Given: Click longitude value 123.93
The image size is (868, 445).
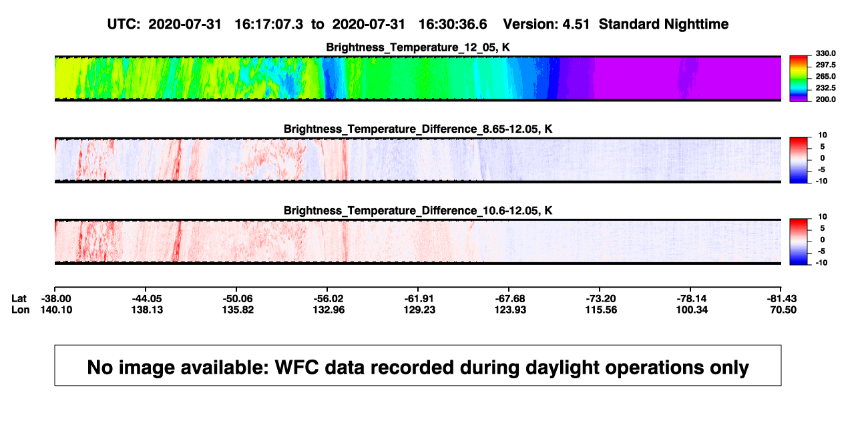Looking at the screenshot, I should [510, 310].
